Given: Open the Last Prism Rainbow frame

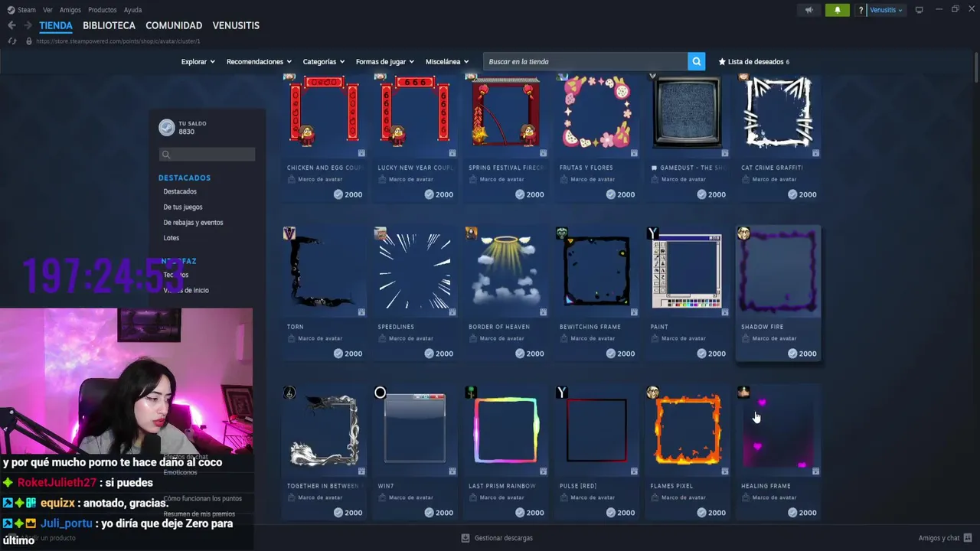Looking at the screenshot, I should point(505,431).
